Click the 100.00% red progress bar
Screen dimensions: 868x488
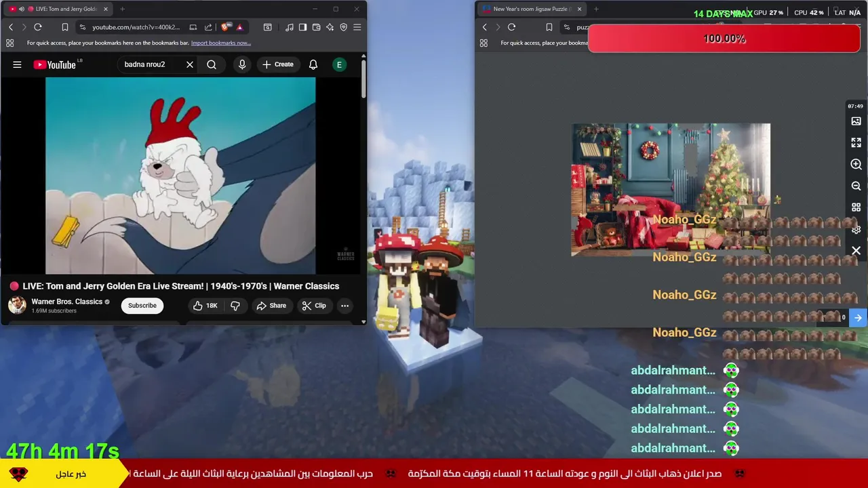click(x=724, y=39)
